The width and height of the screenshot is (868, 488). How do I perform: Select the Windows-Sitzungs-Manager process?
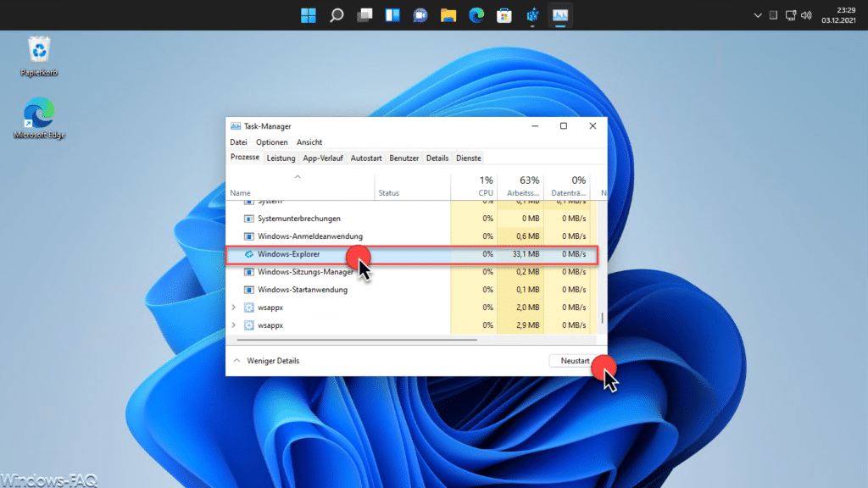(411, 272)
